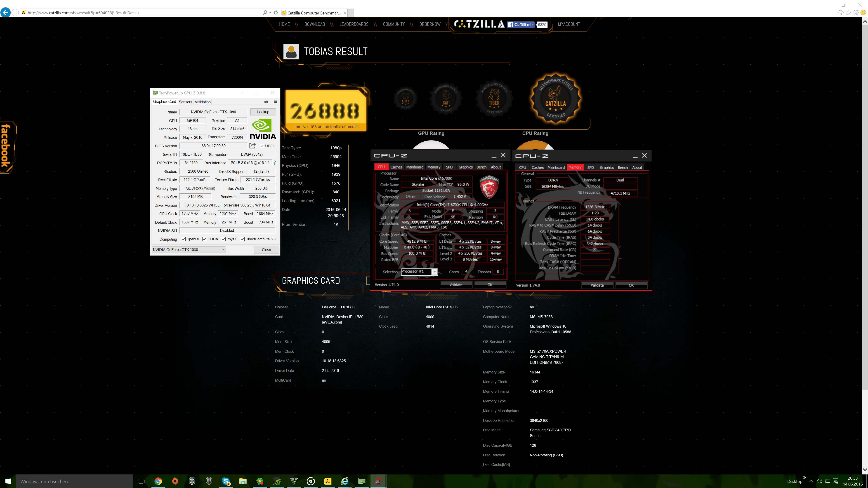
Task: Click the smiley feedback icon
Action: click(x=863, y=13)
